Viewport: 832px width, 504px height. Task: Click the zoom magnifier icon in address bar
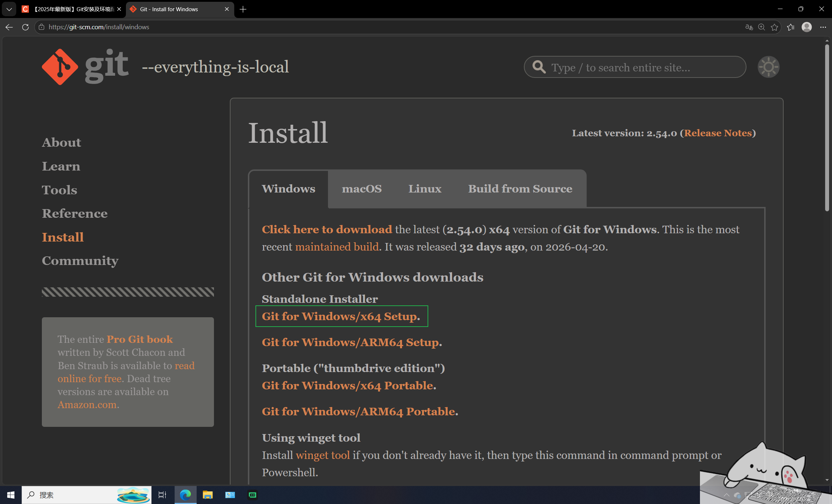click(762, 27)
